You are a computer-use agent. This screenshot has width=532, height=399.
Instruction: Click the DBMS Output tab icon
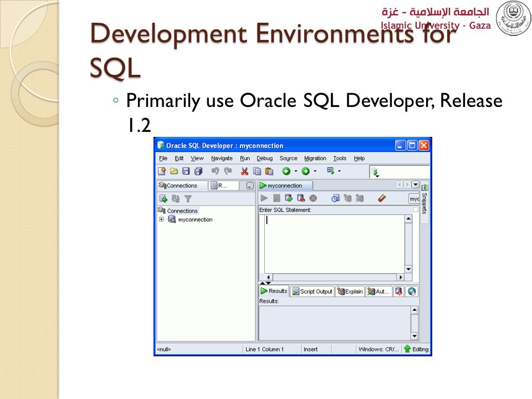tap(399, 291)
